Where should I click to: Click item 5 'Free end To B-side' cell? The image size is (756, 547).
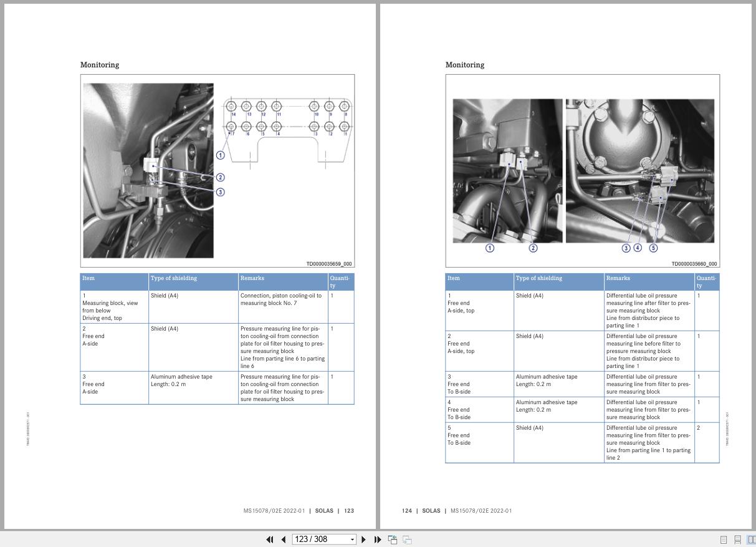click(479, 443)
